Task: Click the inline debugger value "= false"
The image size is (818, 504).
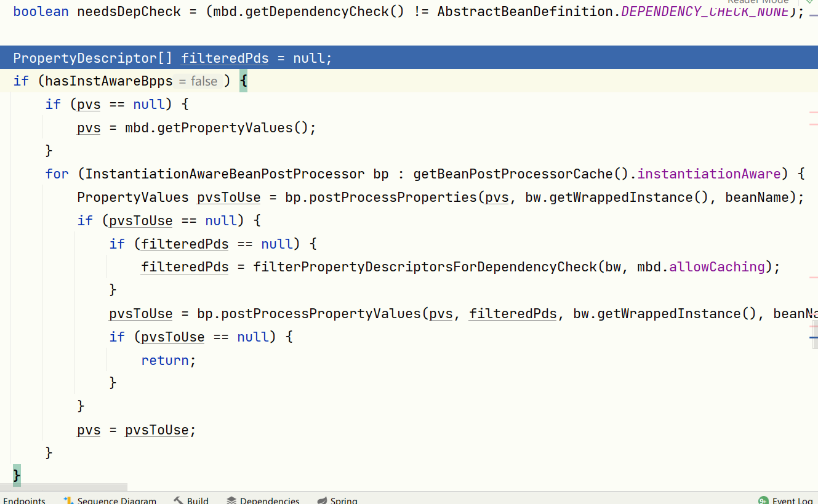Action: [198, 81]
